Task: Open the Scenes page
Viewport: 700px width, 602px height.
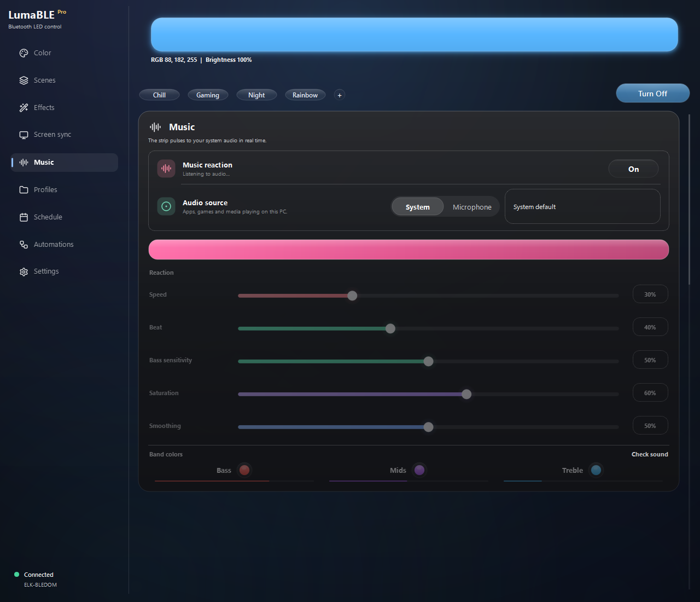Action: coord(64,80)
